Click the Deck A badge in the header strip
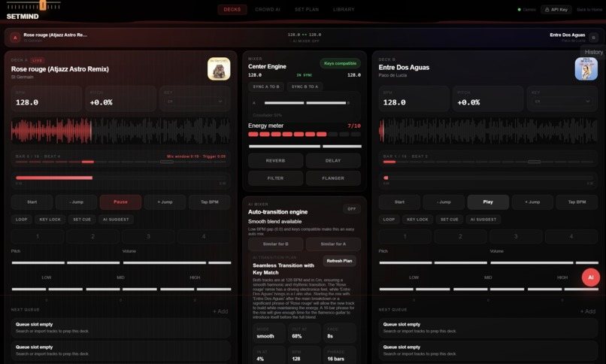The height and width of the screenshot is (364, 606). (15, 38)
